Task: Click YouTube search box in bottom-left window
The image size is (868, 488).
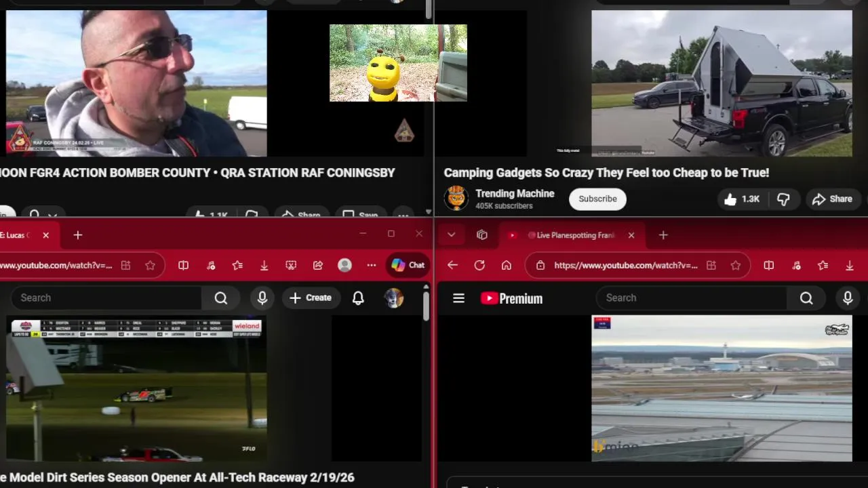Action: coord(107,298)
